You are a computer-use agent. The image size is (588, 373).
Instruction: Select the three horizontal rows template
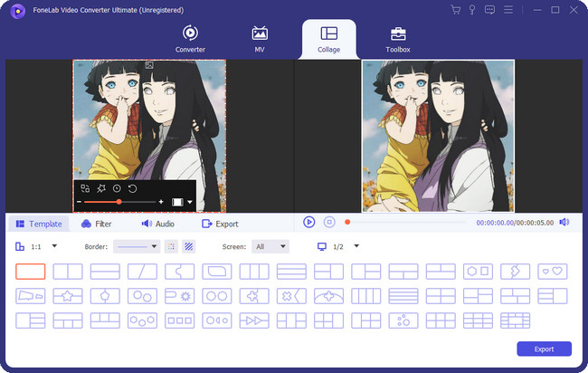pyautogui.click(x=291, y=272)
